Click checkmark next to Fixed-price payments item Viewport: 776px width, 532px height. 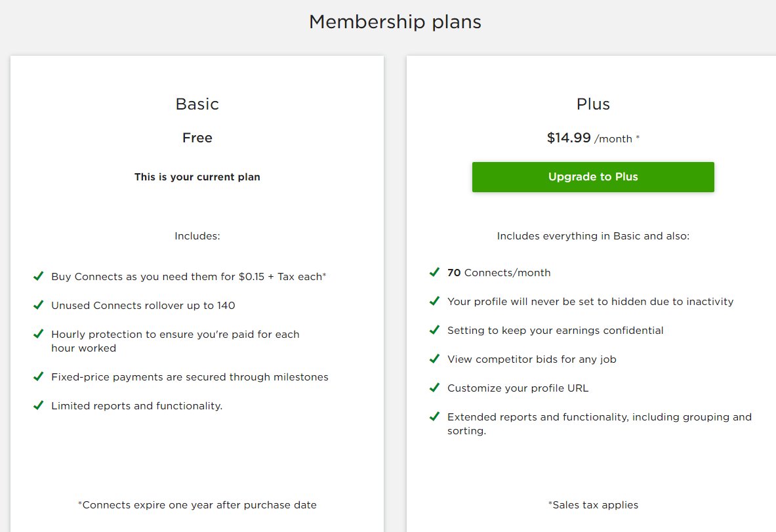(x=39, y=377)
